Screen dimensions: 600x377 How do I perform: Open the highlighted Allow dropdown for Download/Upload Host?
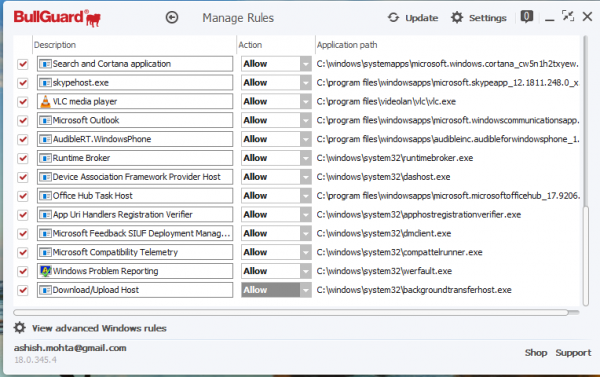305,290
